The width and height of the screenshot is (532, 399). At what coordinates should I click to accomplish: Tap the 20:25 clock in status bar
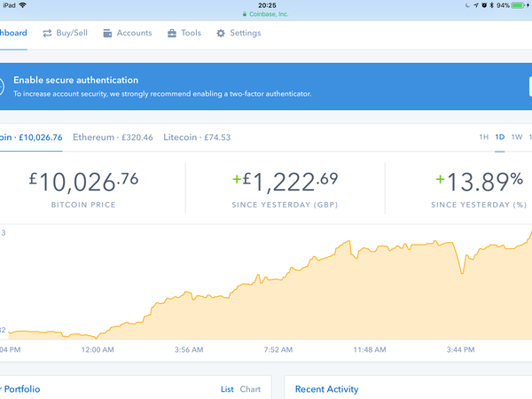click(x=267, y=5)
